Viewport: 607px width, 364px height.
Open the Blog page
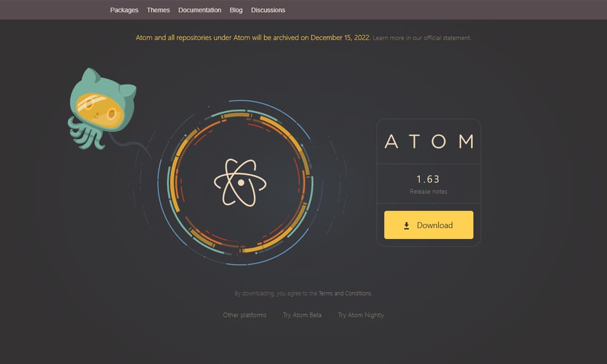[x=236, y=10]
